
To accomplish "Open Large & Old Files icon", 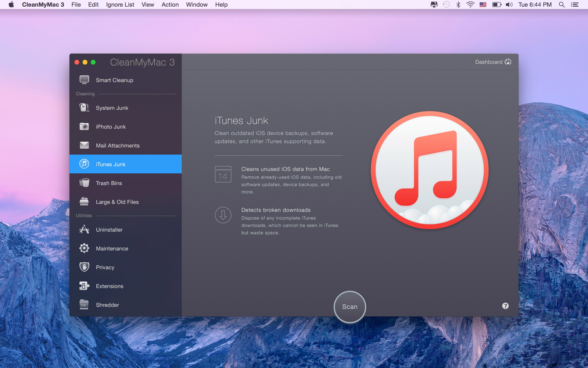I will pyautogui.click(x=84, y=202).
